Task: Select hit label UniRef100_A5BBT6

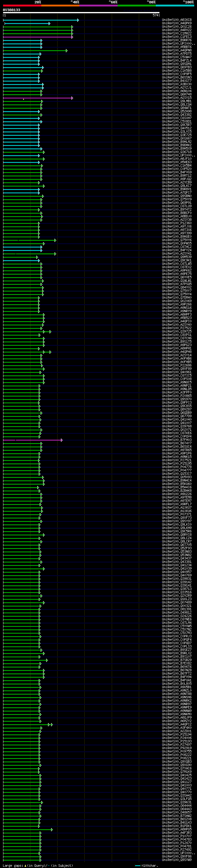Action: (x=177, y=47)
